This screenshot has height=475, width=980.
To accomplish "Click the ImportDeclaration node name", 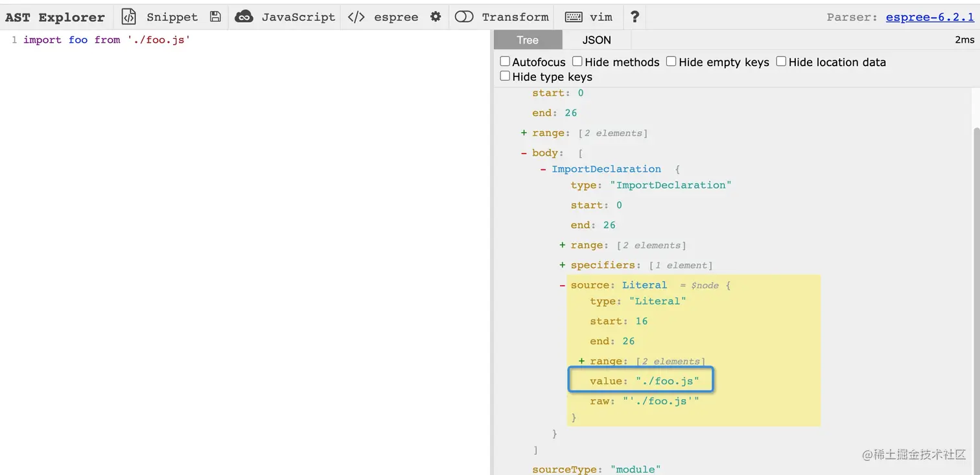I will pyautogui.click(x=607, y=169).
